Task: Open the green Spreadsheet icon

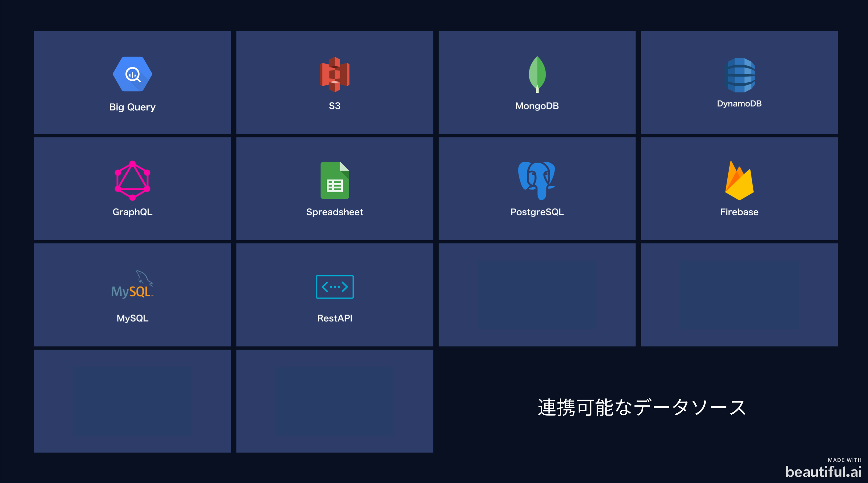Action: (334, 180)
